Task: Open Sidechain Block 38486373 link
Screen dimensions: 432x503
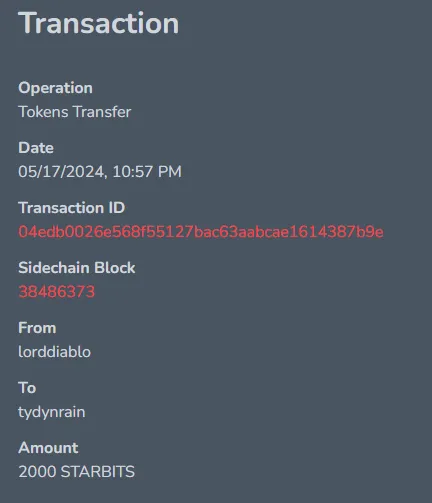Action: tap(57, 292)
